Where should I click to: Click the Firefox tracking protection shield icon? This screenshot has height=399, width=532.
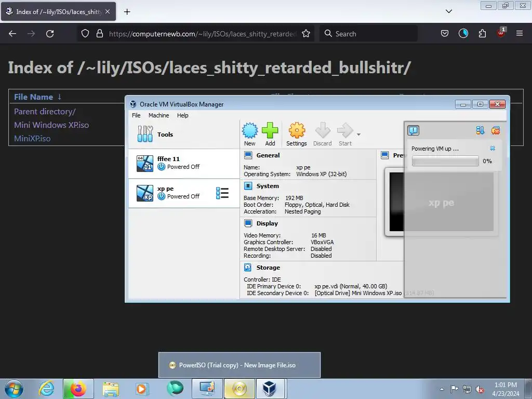(85, 34)
